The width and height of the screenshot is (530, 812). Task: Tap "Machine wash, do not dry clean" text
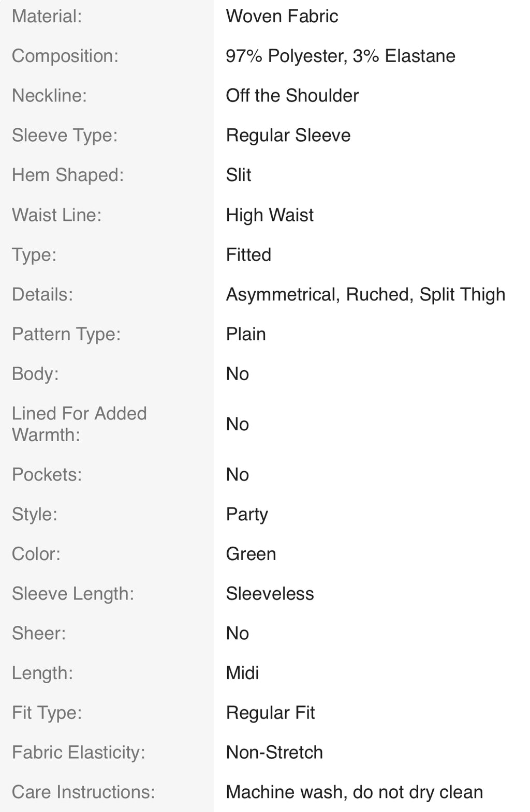pos(354,792)
